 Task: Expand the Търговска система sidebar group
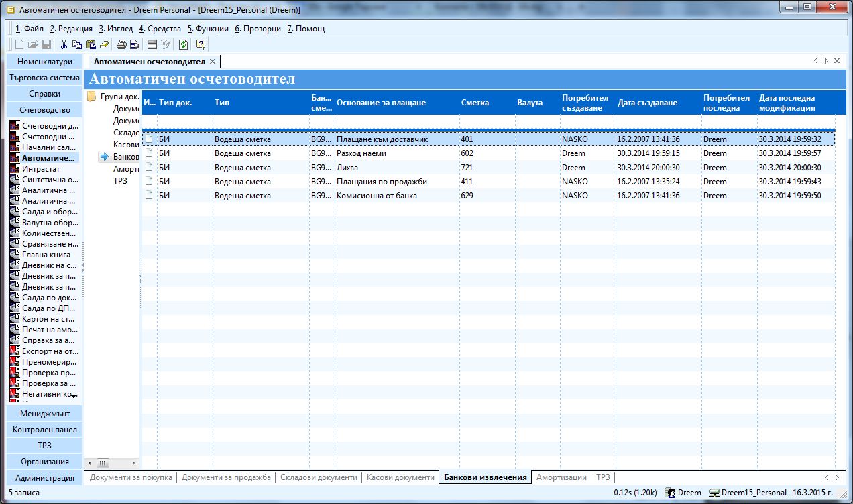[44, 78]
